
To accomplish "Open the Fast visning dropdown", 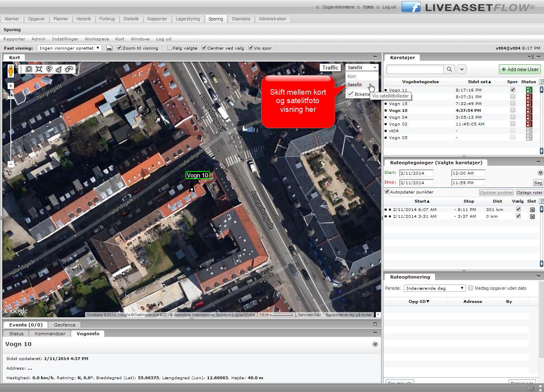I will coord(69,48).
